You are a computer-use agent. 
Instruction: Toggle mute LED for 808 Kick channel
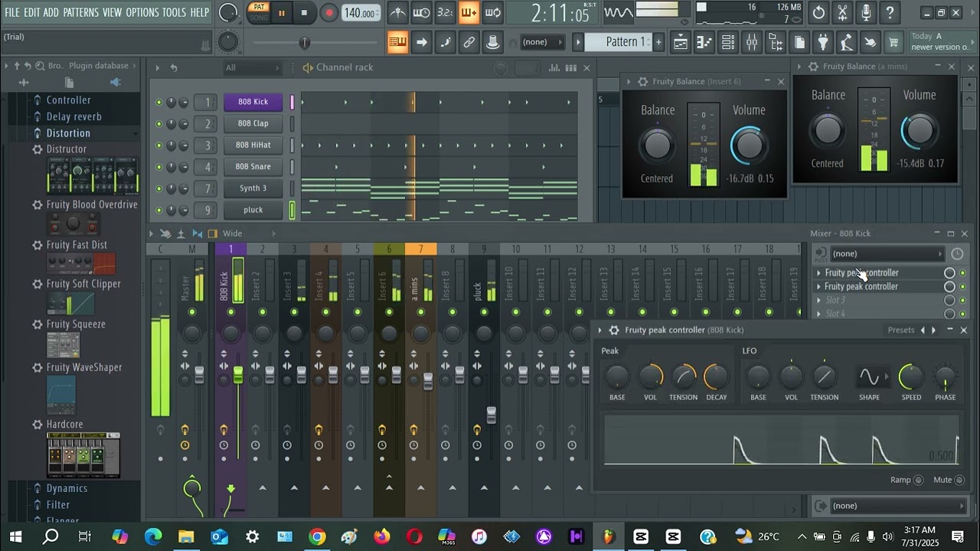pyautogui.click(x=159, y=103)
